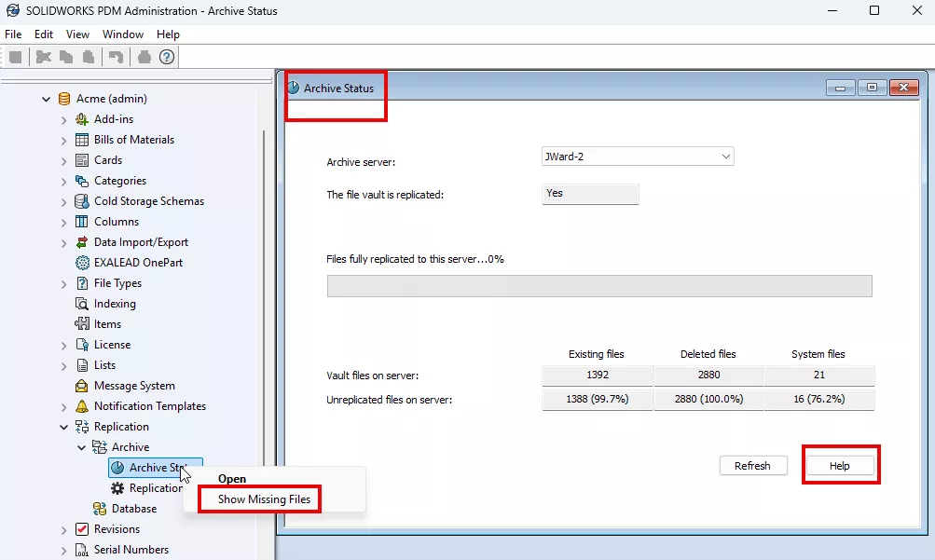
Task: Maximize the Archive Status inner window
Action: tap(872, 89)
